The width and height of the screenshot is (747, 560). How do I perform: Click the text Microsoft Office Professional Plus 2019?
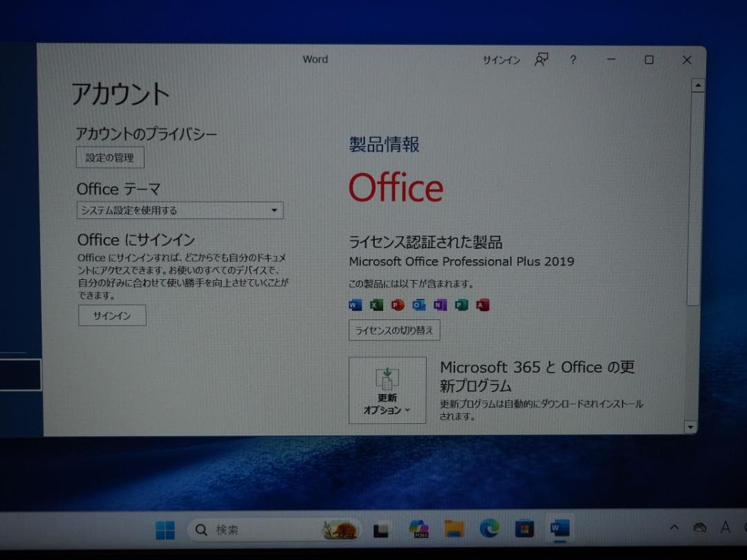tap(461, 261)
